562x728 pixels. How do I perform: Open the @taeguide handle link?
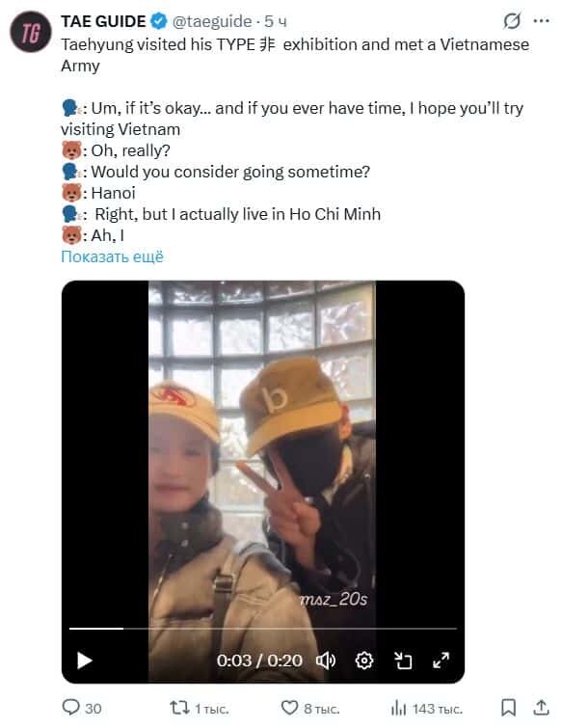212,21
